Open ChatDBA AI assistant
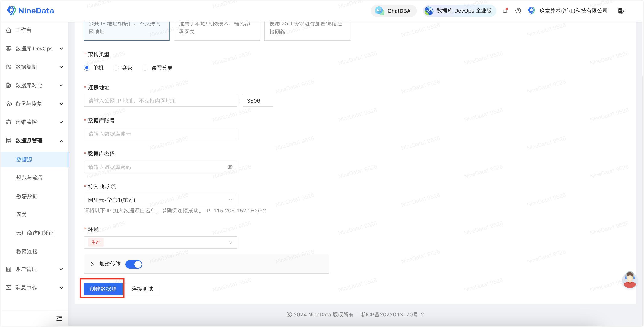The image size is (644, 327). click(394, 11)
